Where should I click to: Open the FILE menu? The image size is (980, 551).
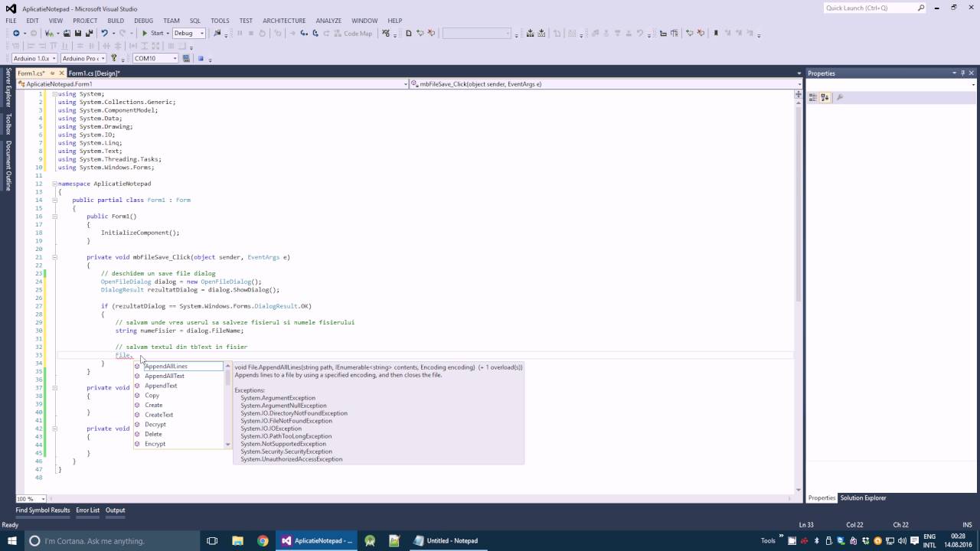pos(11,21)
